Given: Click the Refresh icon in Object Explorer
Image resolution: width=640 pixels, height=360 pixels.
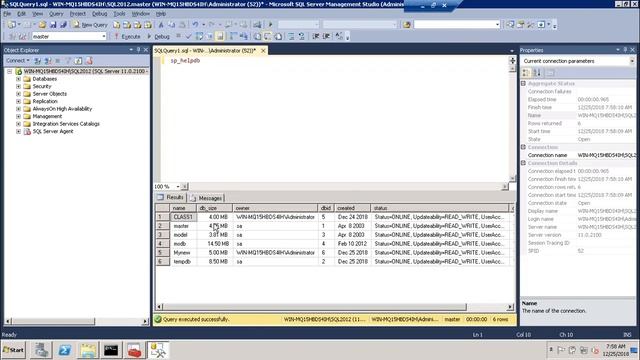Looking at the screenshot, I should pos(78,60).
